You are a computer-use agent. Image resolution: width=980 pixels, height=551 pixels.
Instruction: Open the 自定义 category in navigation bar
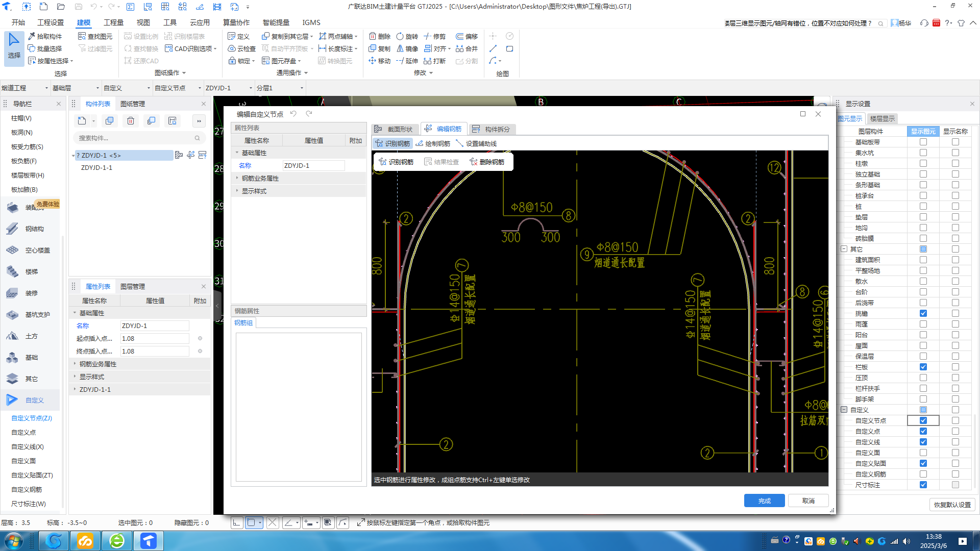point(30,400)
